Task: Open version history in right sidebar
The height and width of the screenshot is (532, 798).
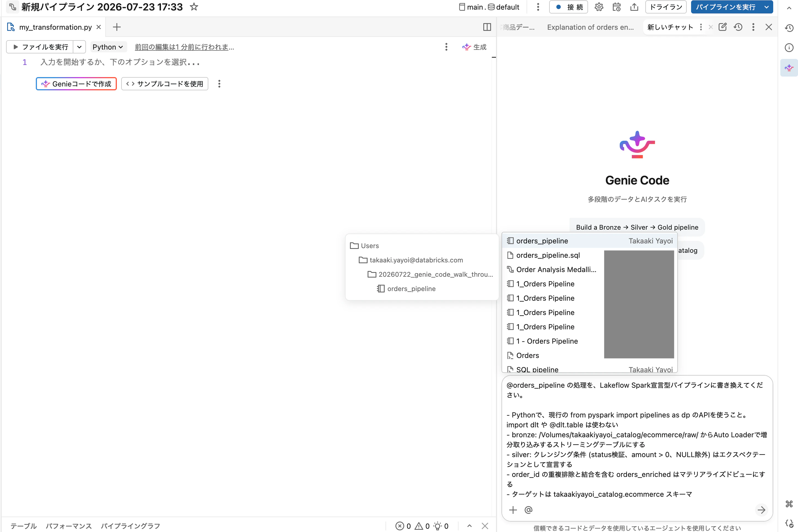Action: point(789,28)
